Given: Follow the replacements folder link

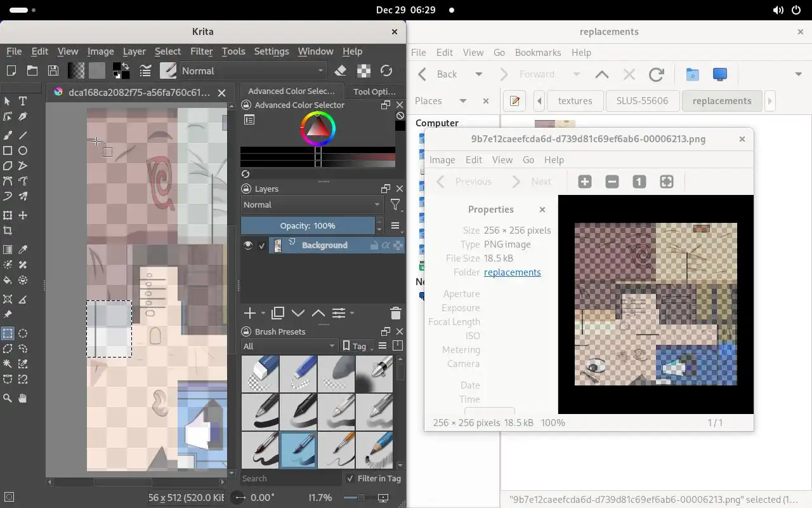Looking at the screenshot, I should (512, 272).
